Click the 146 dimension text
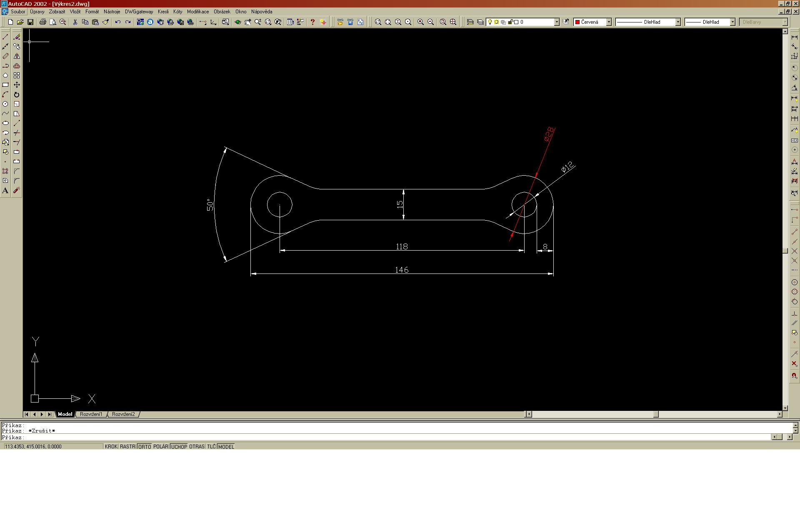This screenshot has width=800, height=532. pyautogui.click(x=402, y=270)
